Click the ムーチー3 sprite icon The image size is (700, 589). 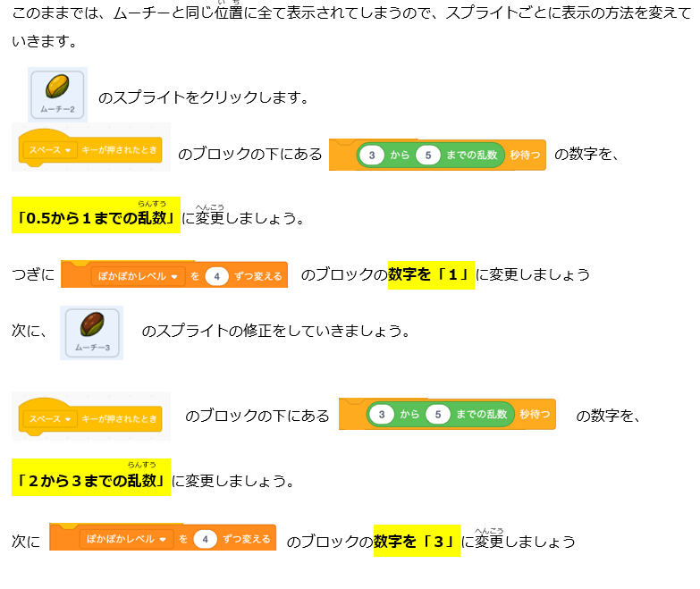(91, 332)
